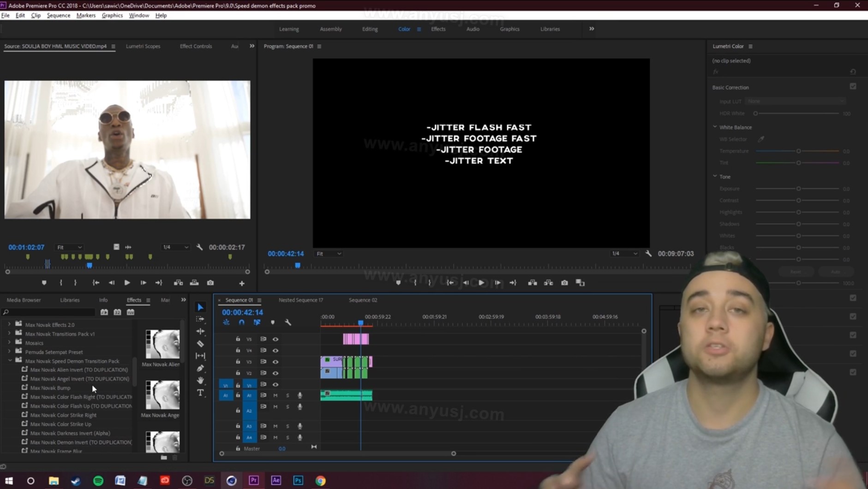Toggle sync lock on V4 track
Screen dimensions: 868x489
point(263,351)
